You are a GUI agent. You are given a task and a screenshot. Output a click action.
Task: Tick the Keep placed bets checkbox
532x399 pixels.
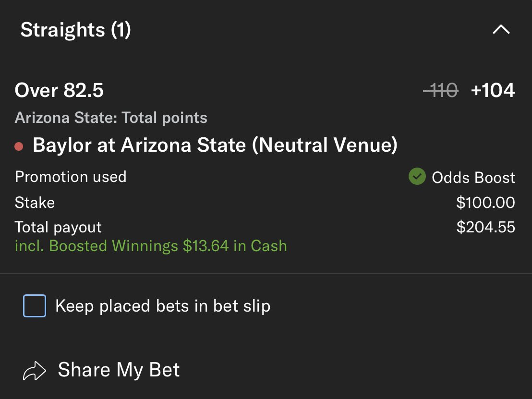(x=35, y=306)
